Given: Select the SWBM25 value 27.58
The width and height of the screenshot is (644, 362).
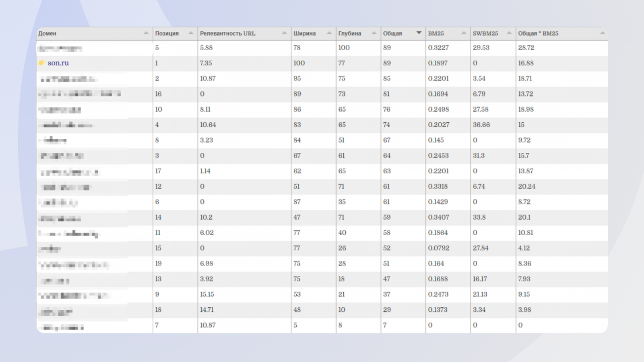Looking at the screenshot, I should [481, 109].
